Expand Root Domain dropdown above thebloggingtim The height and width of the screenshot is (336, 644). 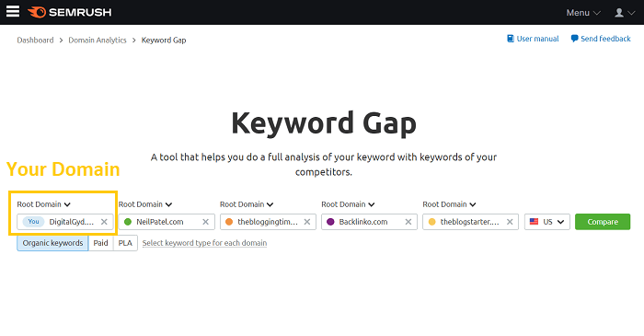pos(247,204)
